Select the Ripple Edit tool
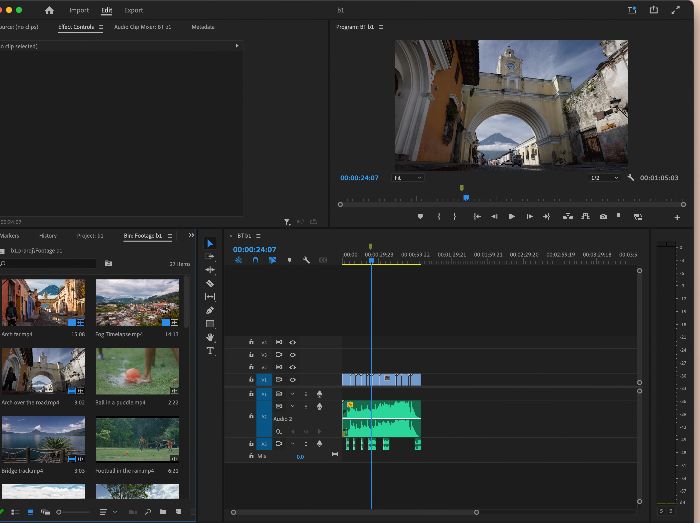 click(x=210, y=270)
